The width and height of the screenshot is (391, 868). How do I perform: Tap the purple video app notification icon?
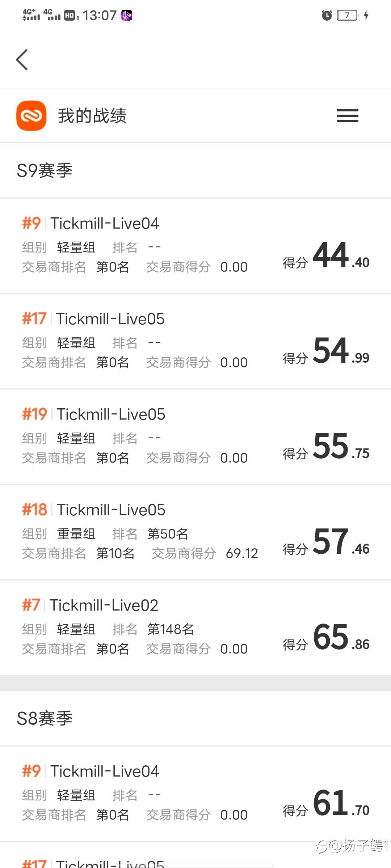[x=127, y=15]
